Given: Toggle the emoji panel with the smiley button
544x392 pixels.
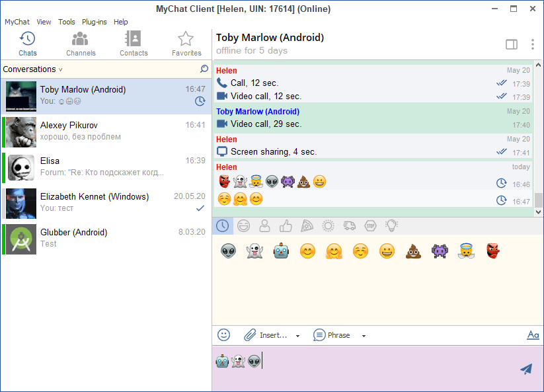Looking at the screenshot, I should click(x=224, y=335).
